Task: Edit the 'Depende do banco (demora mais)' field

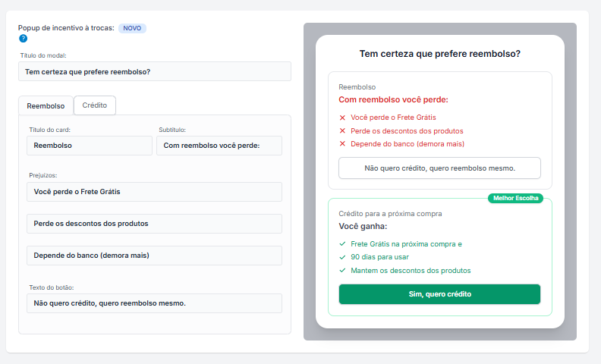Action: click(155, 256)
